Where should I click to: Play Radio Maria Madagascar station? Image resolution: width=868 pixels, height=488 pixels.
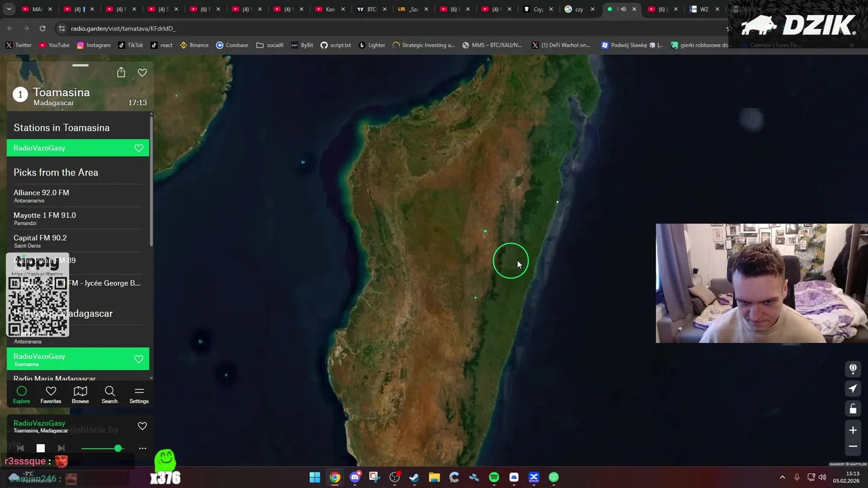pyautogui.click(x=78, y=378)
